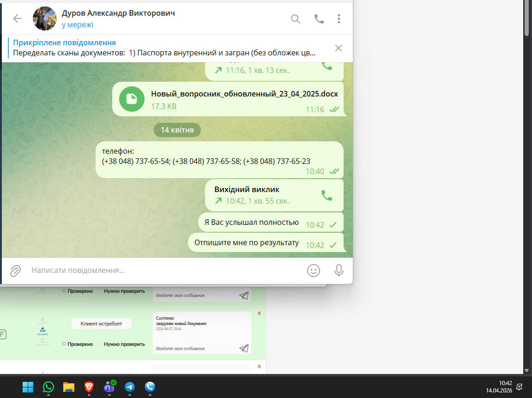
Task: Click the СКАЧАТЬ download icon in background page
Action: [x=43, y=331]
